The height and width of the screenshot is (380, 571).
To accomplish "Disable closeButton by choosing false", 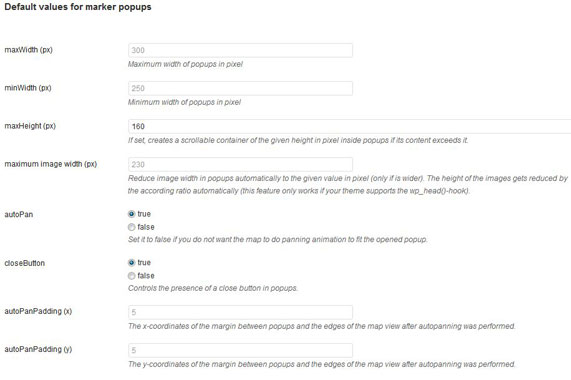I will coord(131,276).
